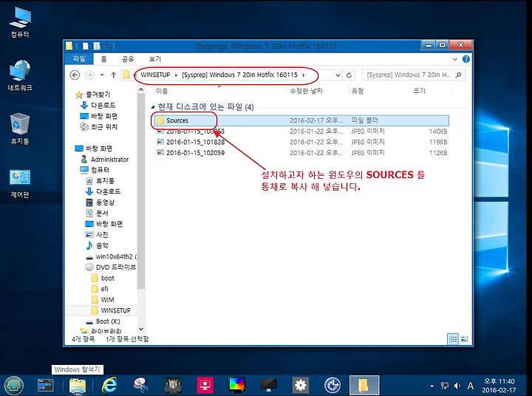Click WINSETUP in the address breadcrumb
This screenshot has height=396, width=532.
pos(155,75)
